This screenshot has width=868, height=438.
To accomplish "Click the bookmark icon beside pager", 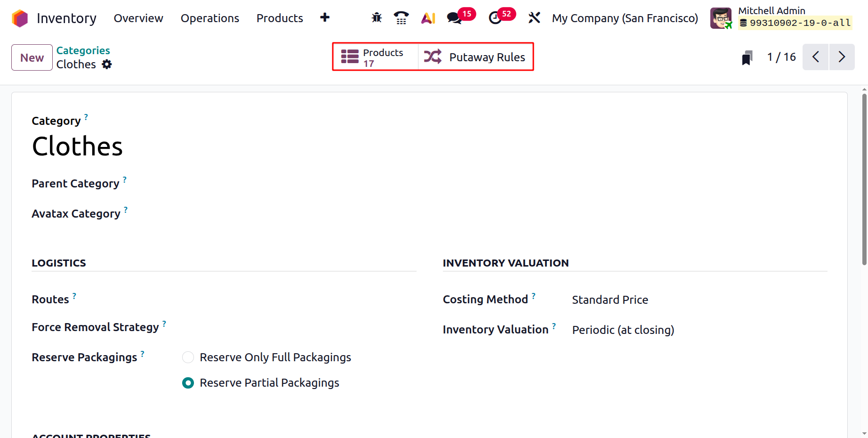I will click(x=747, y=57).
